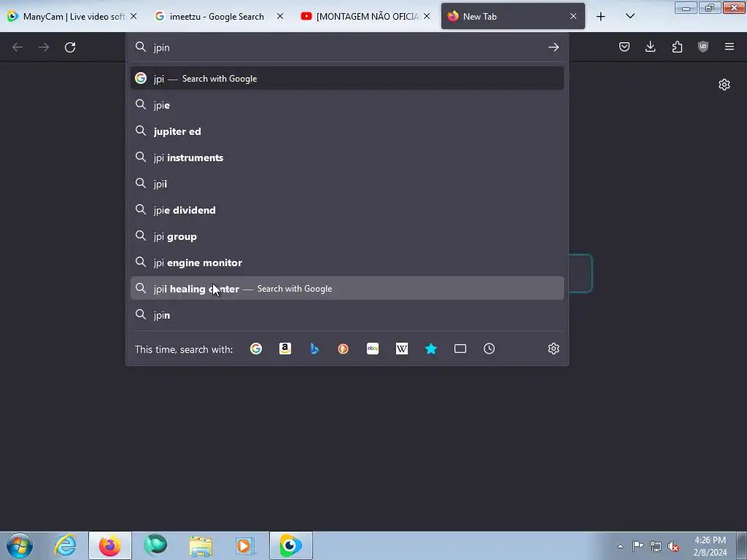Image resolution: width=747 pixels, height=560 pixels.
Task: Open the clock showing 4:26 PM
Action: [710, 546]
